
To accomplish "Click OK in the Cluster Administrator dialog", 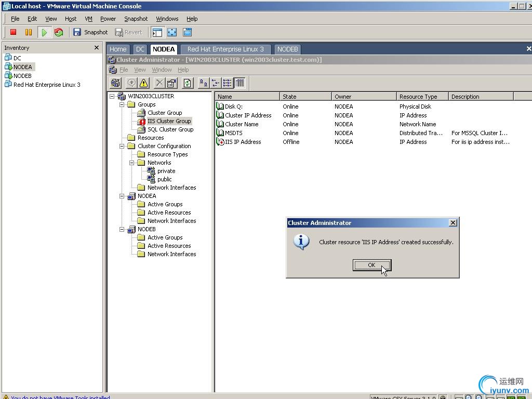I will tap(372, 265).
